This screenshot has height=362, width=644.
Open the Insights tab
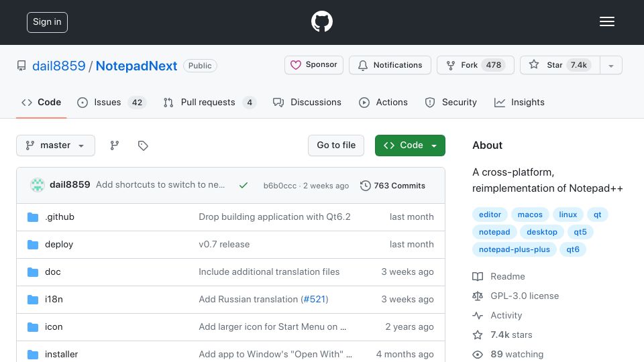click(519, 102)
